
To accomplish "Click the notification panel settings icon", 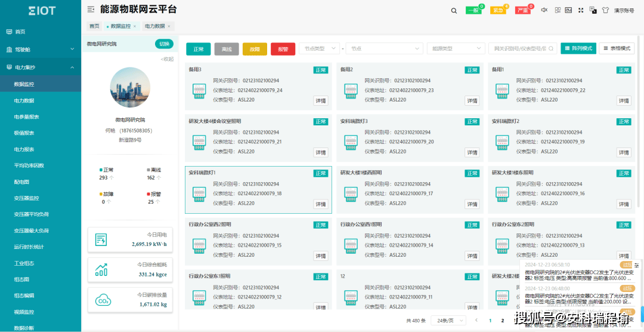I will 636,265.
